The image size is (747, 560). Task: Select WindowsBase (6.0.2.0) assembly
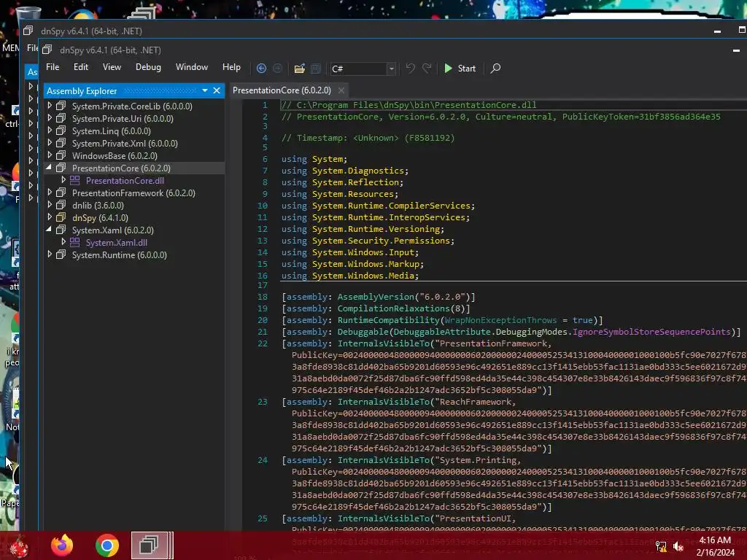(x=115, y=156)
